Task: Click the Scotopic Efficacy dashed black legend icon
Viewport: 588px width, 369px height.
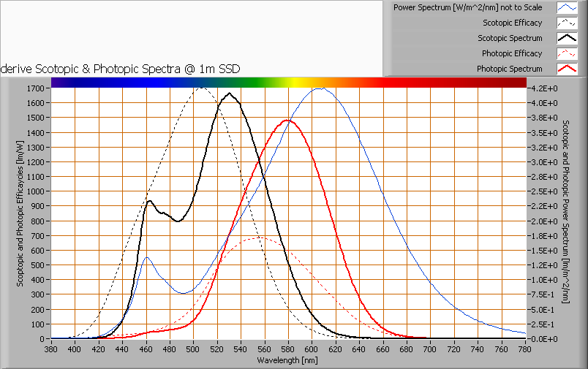Action: (568, 23)
